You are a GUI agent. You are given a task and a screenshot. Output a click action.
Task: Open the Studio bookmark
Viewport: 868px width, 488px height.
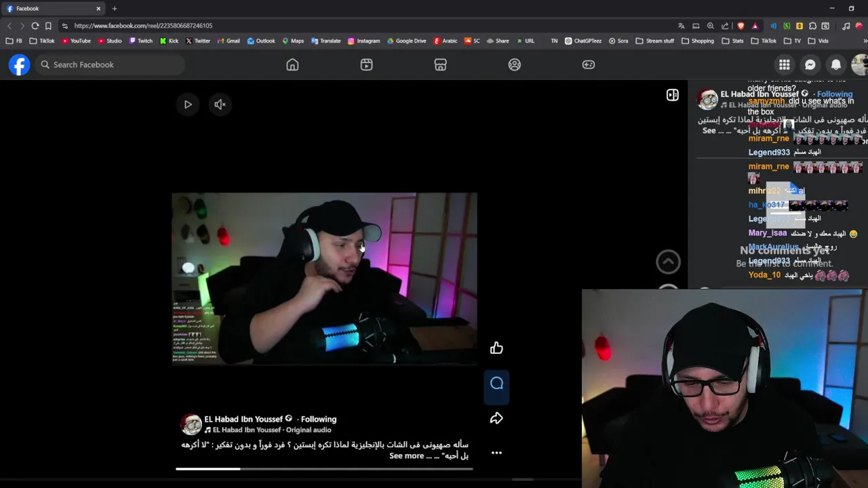point(110,41)
